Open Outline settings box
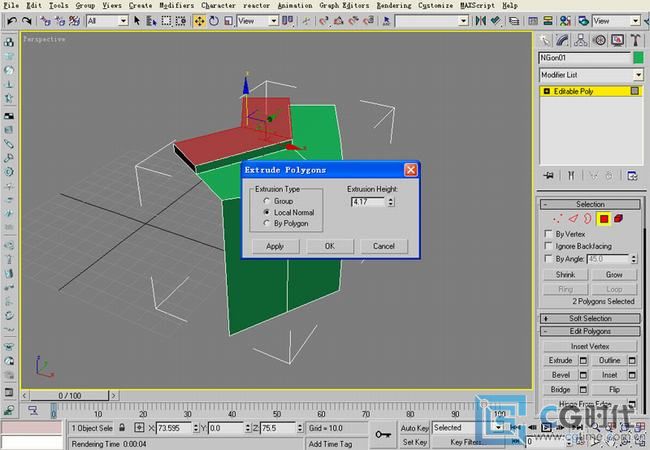Image resolution: width=650 pixels, height=450 pixels. (632, 360)
